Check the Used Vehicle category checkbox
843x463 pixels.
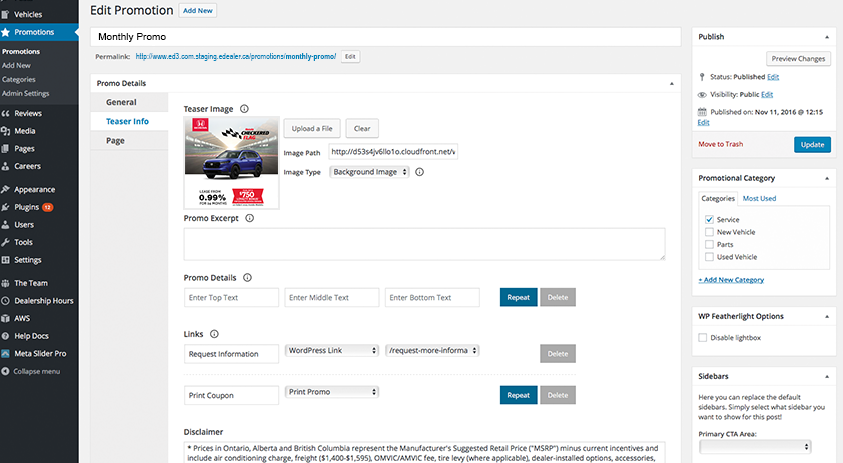(x=709, y=257)
